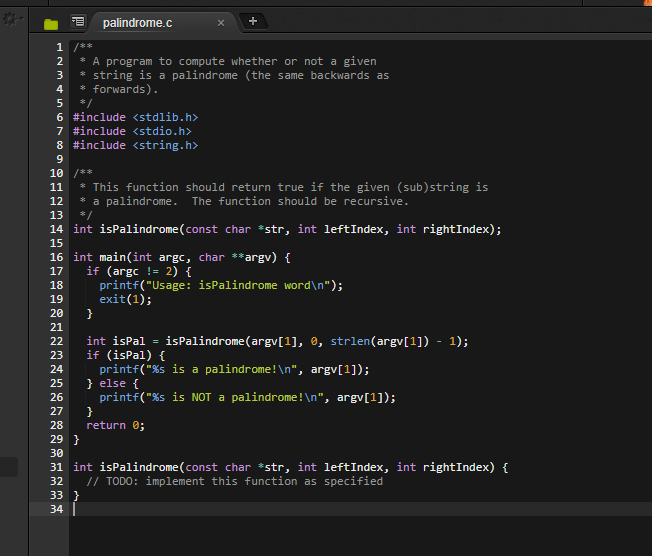This screenshot has width=652, height=556.
Task: Click the "Usage: isPalindrome word" string
Action: point(239,285)
